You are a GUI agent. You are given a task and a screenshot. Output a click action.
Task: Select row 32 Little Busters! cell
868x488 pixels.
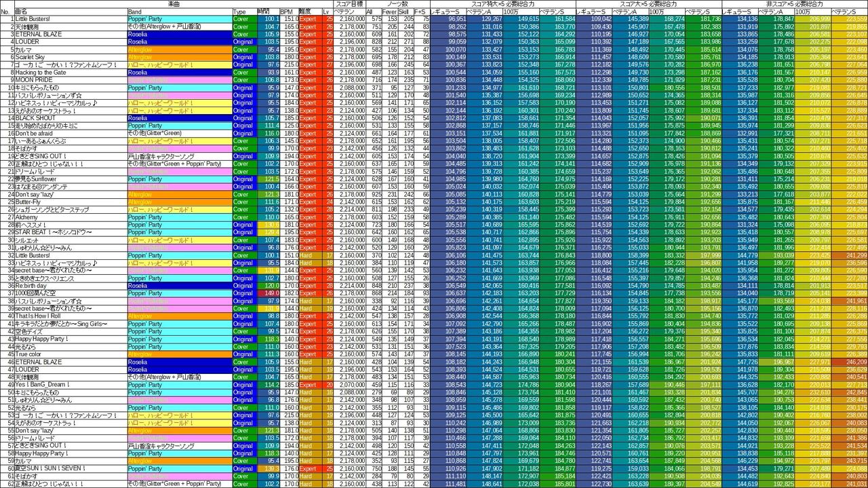pos(70,255)
